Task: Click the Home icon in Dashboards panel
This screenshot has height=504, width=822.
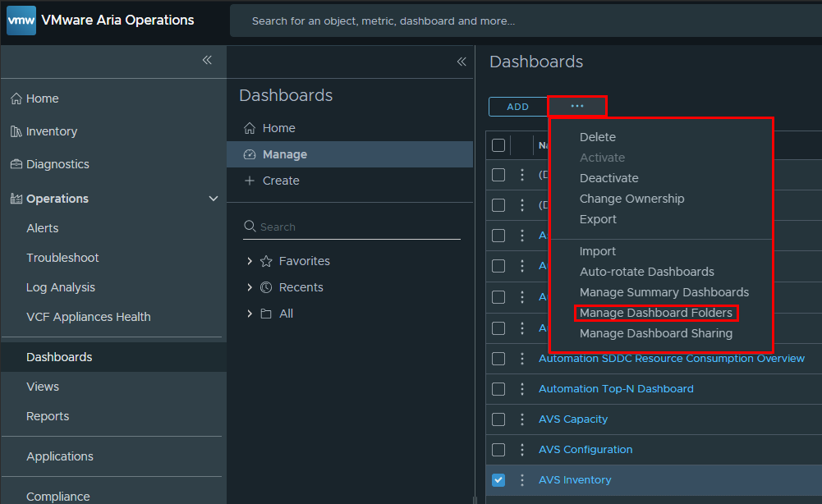Action: click(250, 128)
